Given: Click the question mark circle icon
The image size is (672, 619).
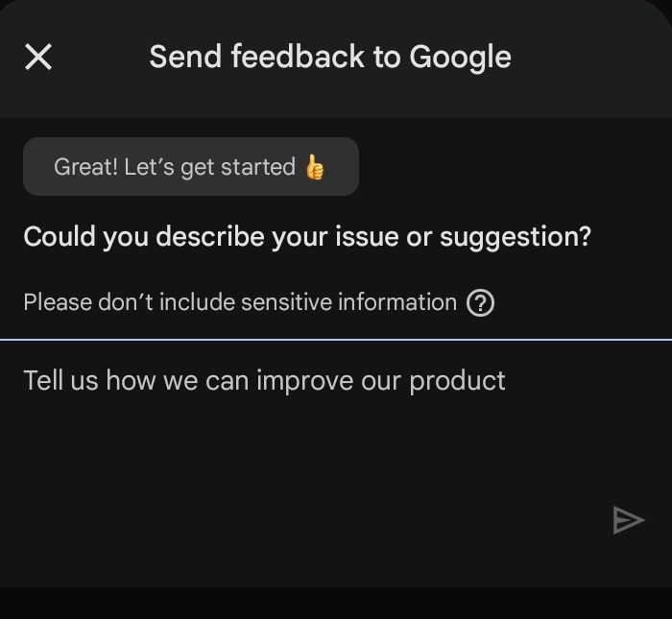Looking at the screenshot, I should 480,303.
